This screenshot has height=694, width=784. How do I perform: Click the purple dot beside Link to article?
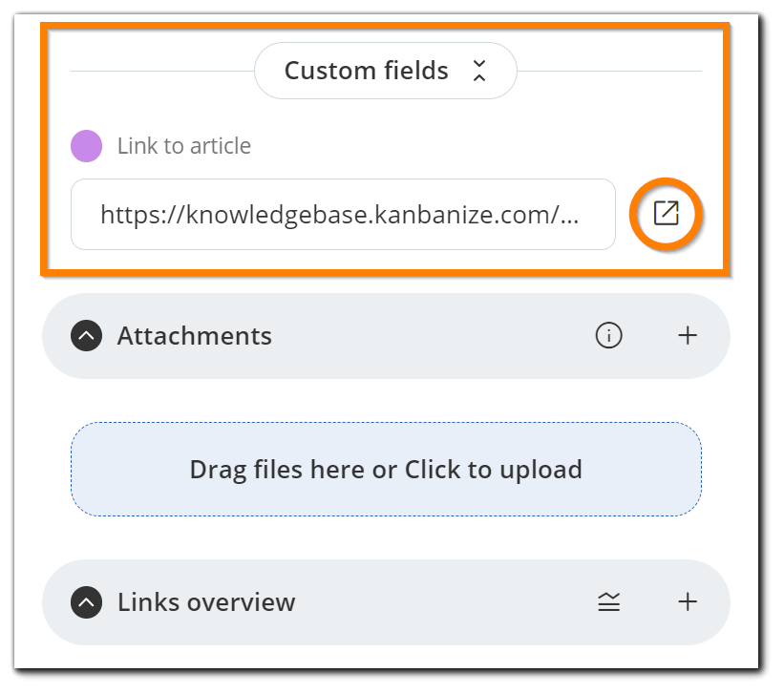tap(88, 145)
